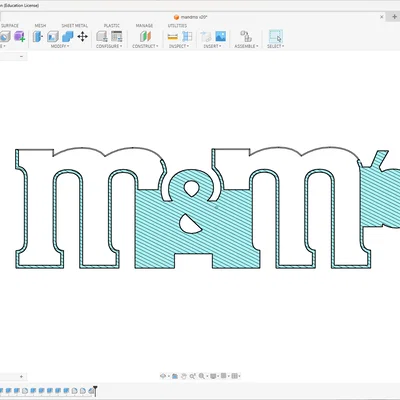
Task: Expand the INSPECT dropdown menu
Action: tap(179, 46)
